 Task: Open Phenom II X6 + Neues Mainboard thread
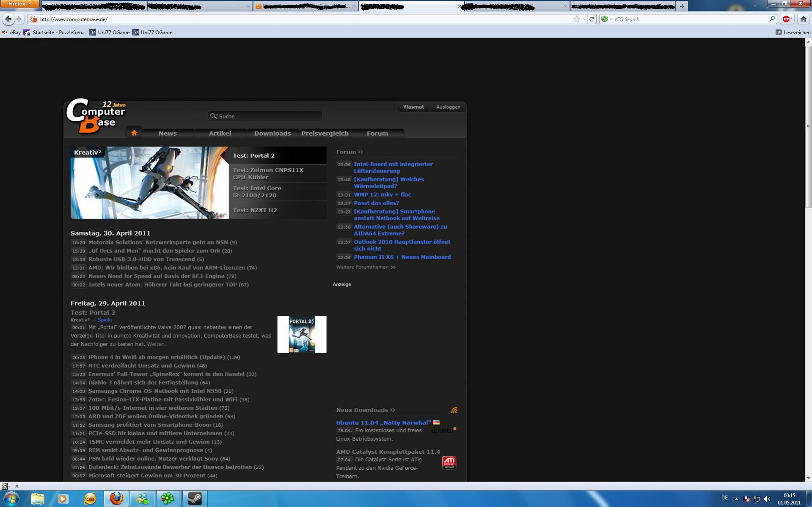(402, 257)
